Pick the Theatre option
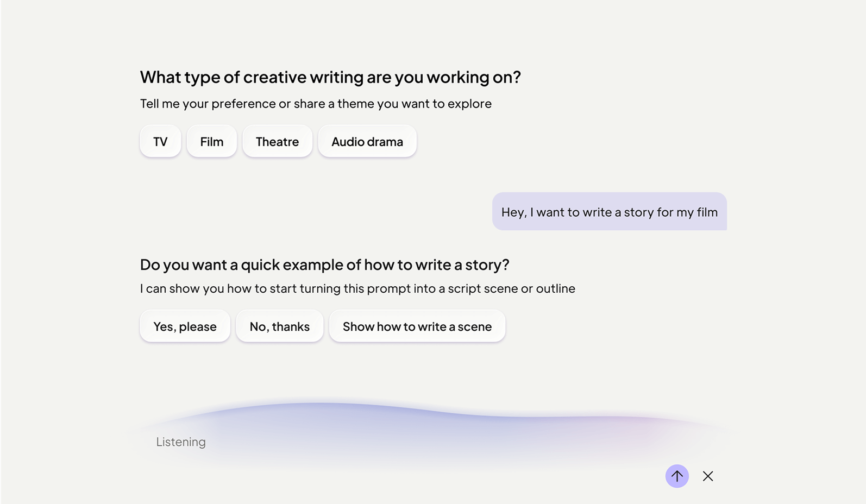Screen dimensions: 866x504 (277, 141)
